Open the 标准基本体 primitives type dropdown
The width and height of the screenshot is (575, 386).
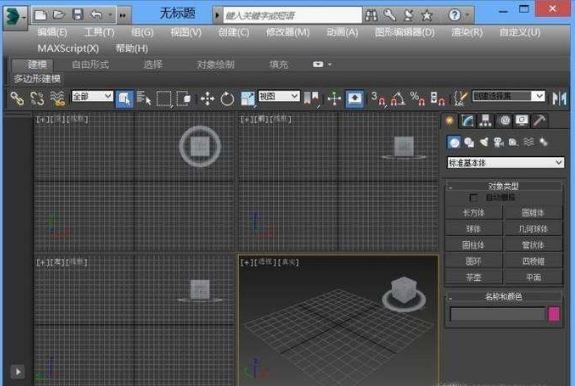click(x=505, y=162)
